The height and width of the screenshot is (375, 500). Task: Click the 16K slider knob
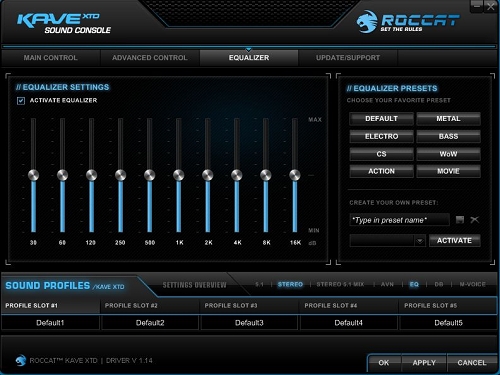(295, 175)
